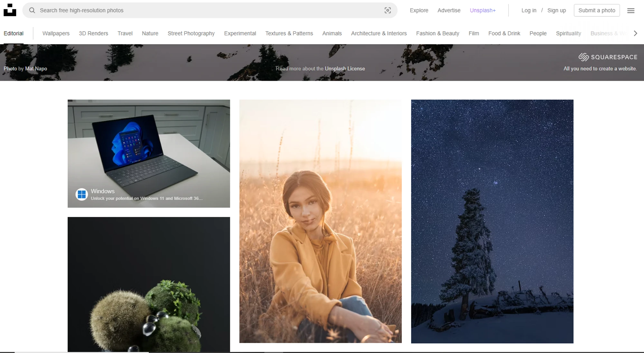The height and width of the screenshot is (353, 644).
Task: Open the woman in field portrait
Action: [x=320, y=221]
